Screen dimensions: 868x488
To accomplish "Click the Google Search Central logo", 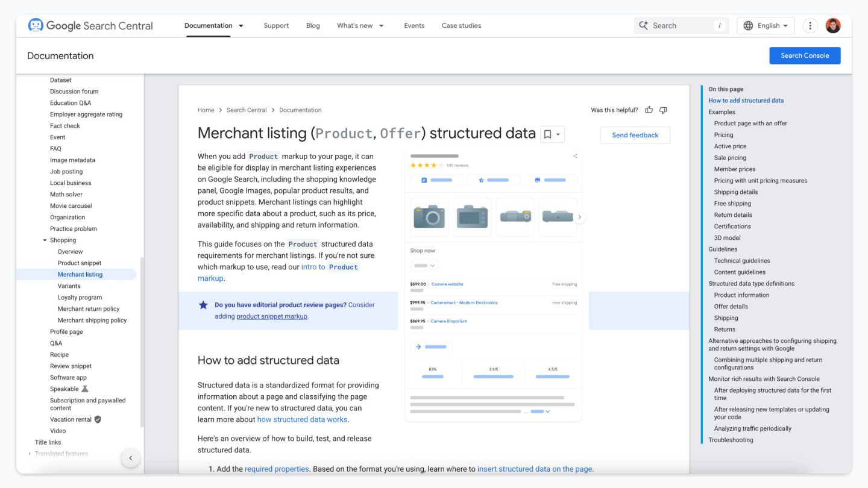I will tap(90, 25).
